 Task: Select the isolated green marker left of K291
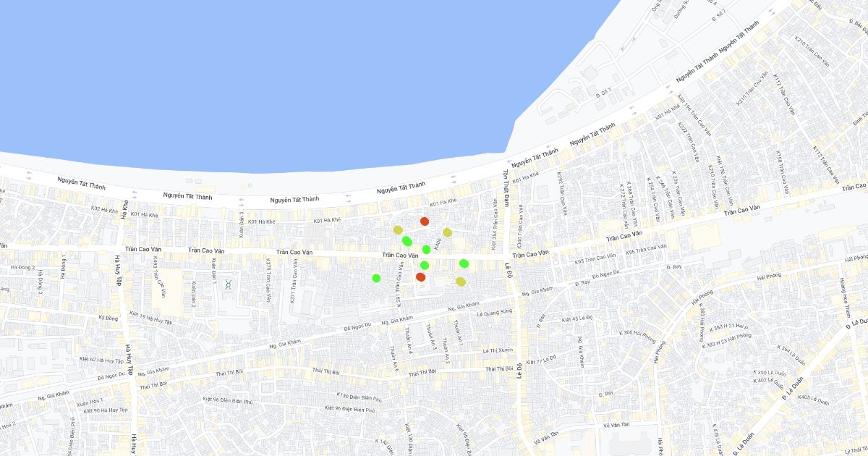(376, 278)
